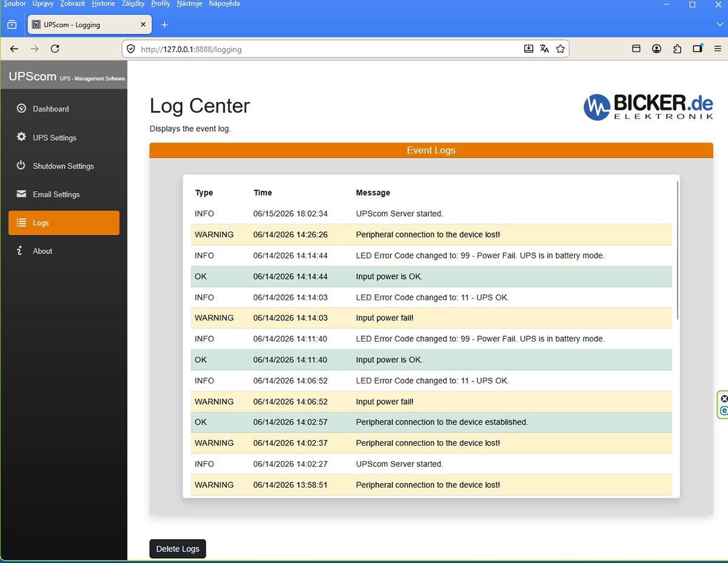728x563 pixels.
Task: Open Shutdown Settings page
Action: click(63, 166)
